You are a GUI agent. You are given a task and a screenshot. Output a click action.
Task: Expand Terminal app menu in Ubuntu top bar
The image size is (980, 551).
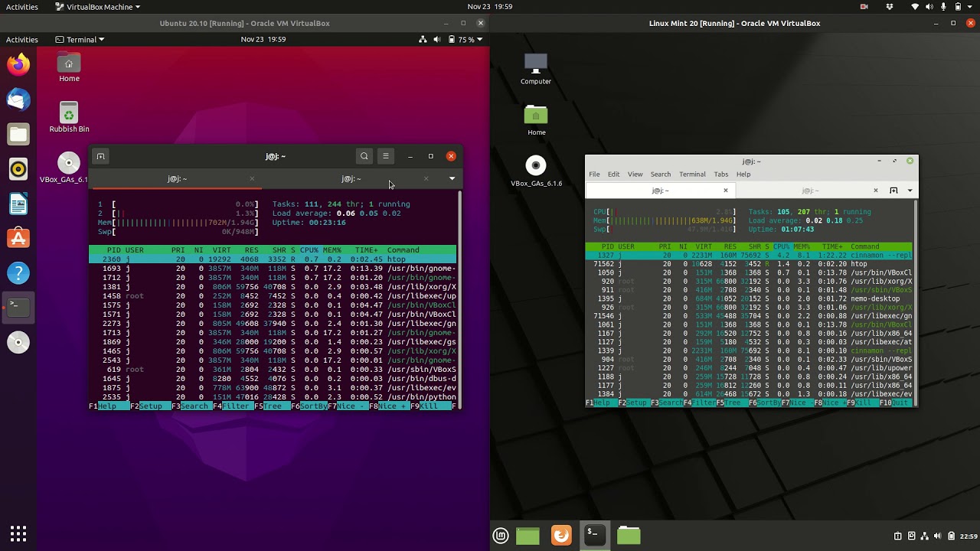click(80, 40)
